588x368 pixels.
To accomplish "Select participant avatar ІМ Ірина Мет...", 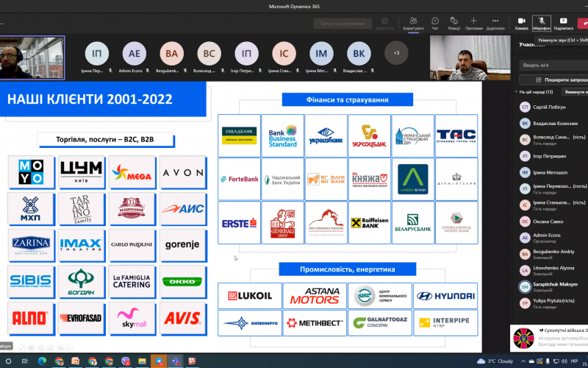I will pyautogui.click(x=321, y=54).
